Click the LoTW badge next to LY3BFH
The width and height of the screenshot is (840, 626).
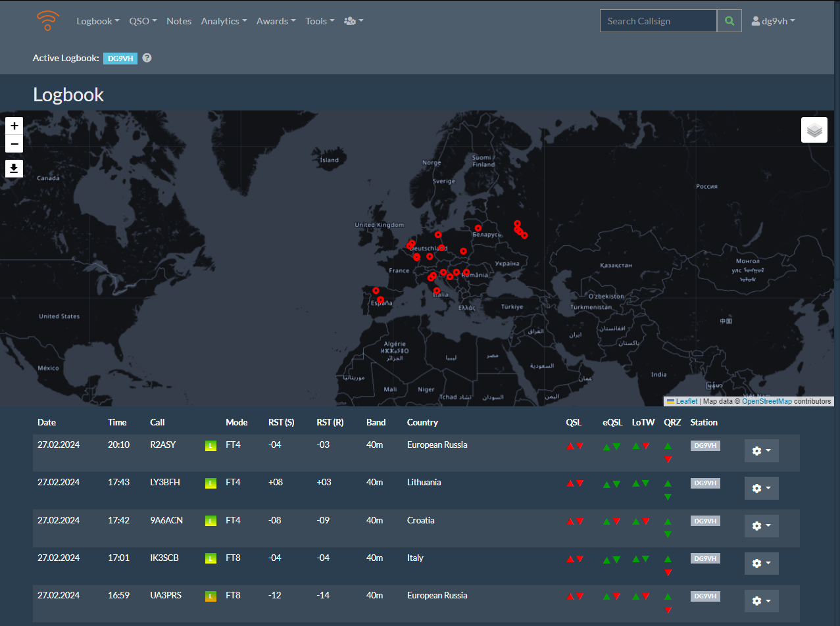click(210, 483)
